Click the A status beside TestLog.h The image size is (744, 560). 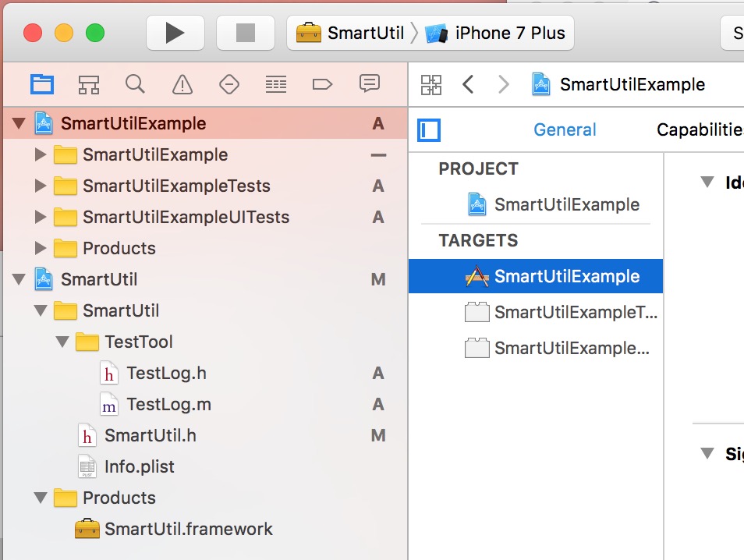[378, 373]
